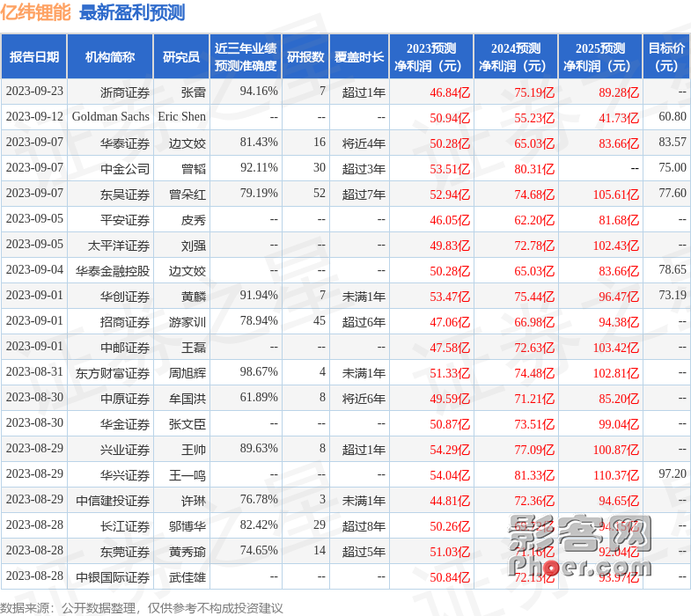Click the 2023-09-12 report date
The width and height of the screenshot is (691, 616).
coord(34,117)
